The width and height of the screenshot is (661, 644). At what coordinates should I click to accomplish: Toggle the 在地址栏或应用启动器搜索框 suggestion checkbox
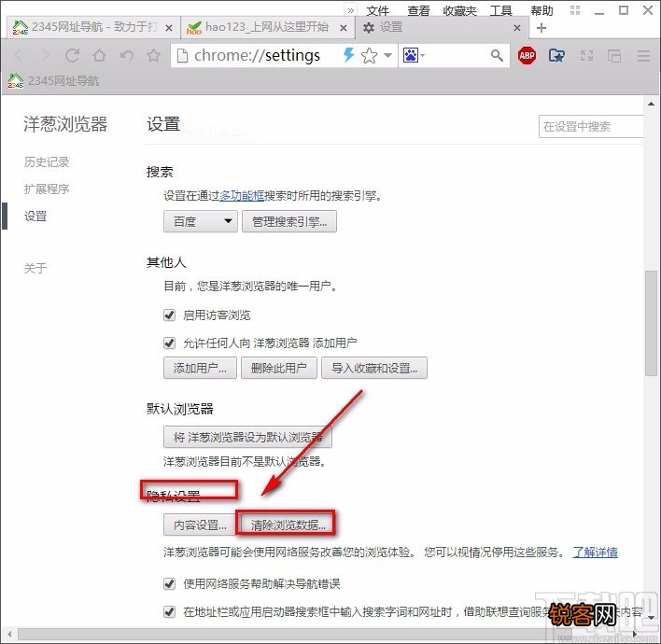[x=170, y=611]
